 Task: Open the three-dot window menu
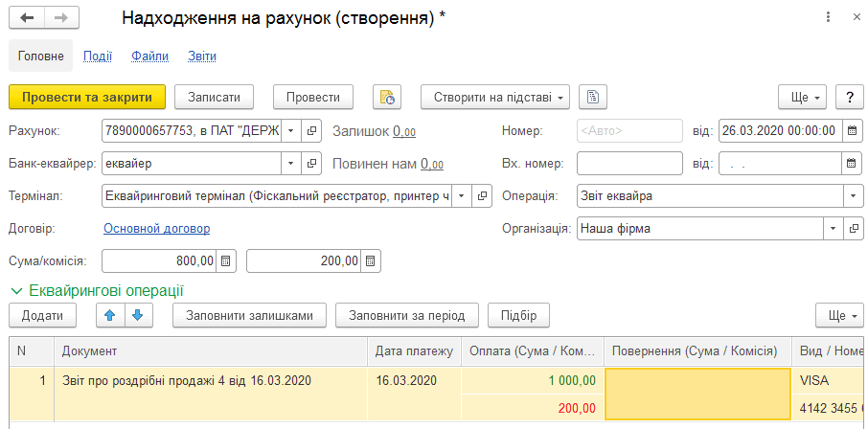pos(828,17)
